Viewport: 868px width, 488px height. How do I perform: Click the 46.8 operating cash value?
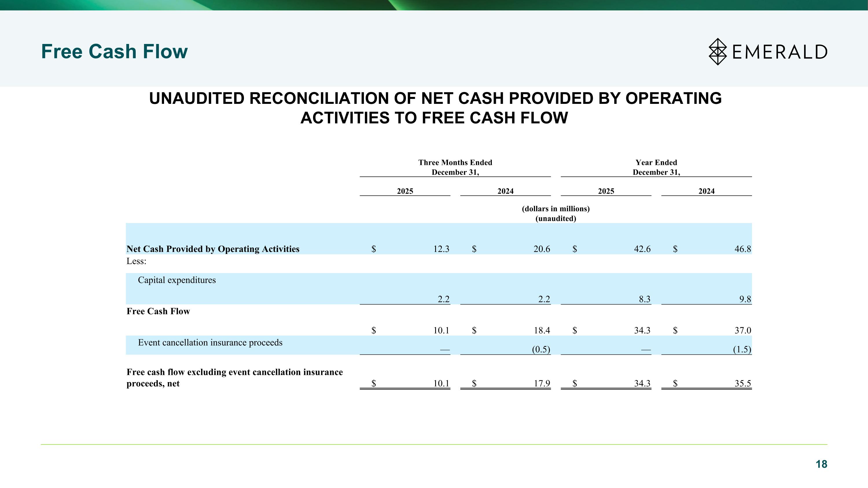pos(742,249)
